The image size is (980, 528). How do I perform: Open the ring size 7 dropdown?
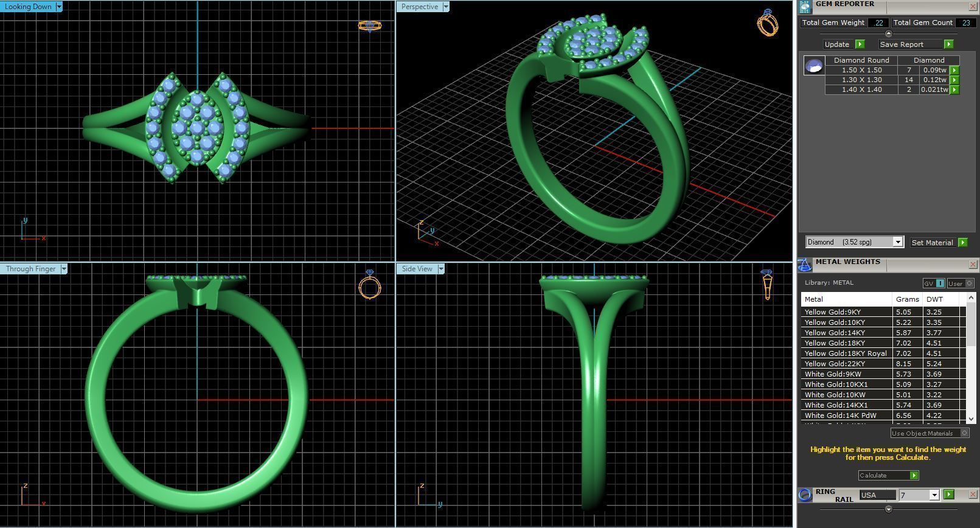[934, 495]
